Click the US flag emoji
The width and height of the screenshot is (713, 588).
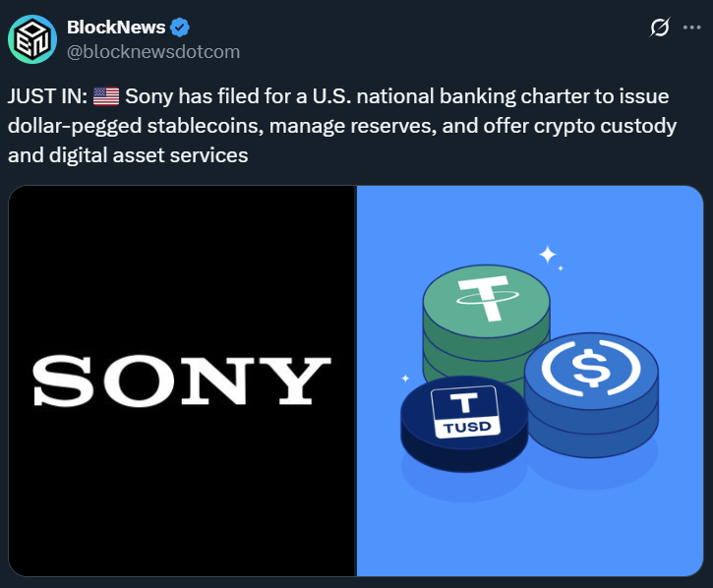(106, 98)
